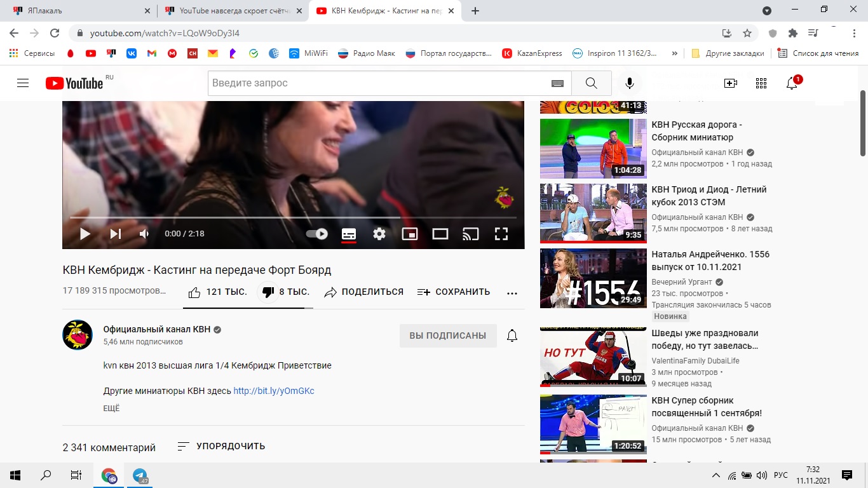The height and width of the screenshot is (488, 868).
Task: Go to the YouTube home logo
Action: 74,83
